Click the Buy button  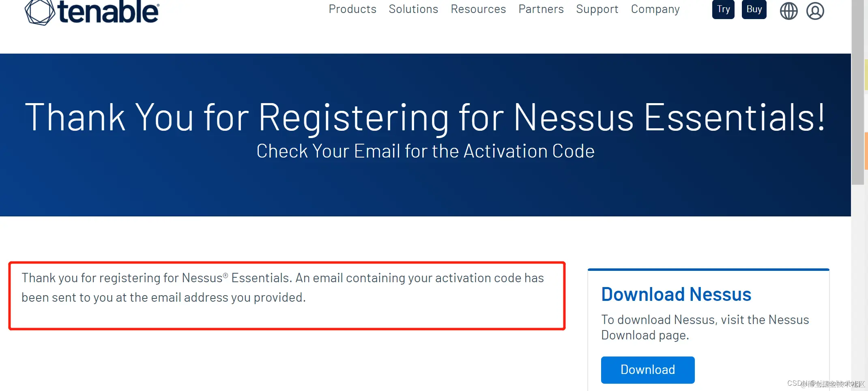[x=754, y=9]
